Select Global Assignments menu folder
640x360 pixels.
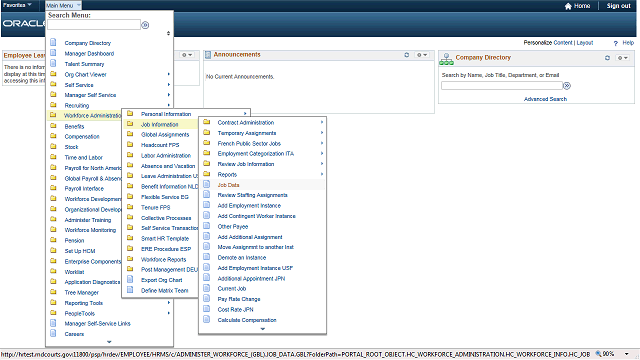(x=165, y=135)
